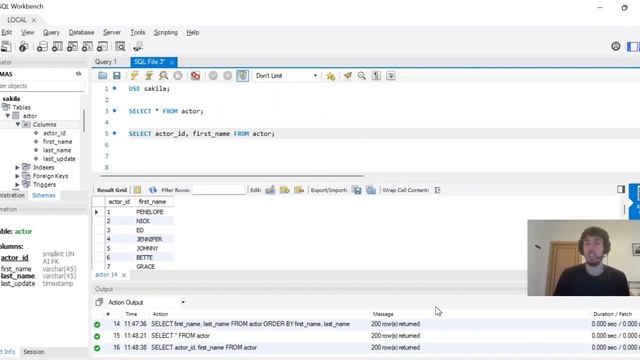Switch to Schemas tab in navigator
This screenshot has height=360, width=640.
tap(44, 195)
